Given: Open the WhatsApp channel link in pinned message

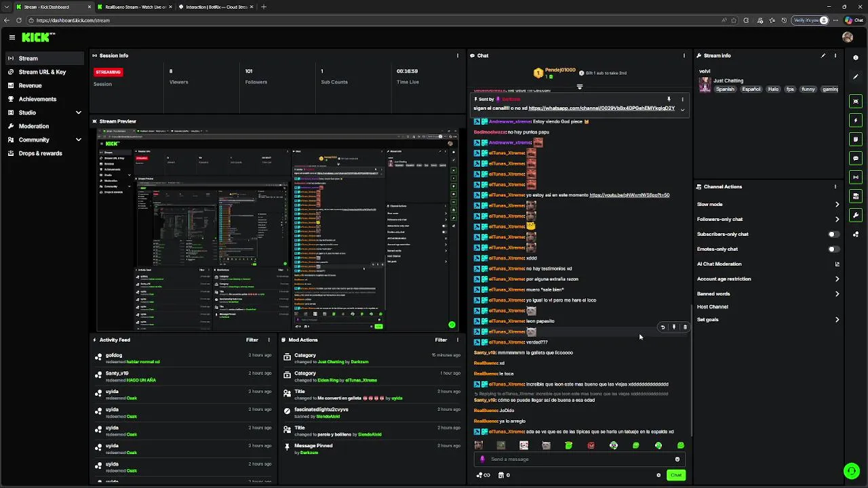Looking at the screenshot, I should click(x=601, y=108).
